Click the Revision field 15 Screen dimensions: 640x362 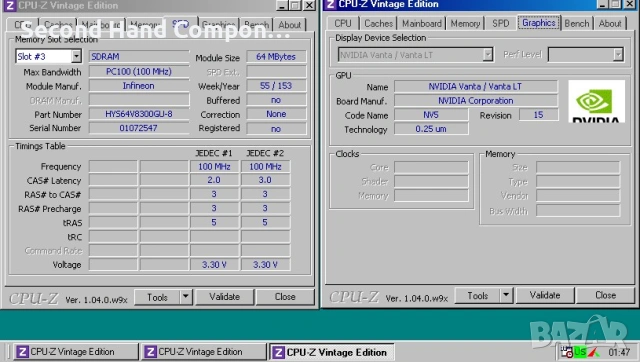[538, 115]
